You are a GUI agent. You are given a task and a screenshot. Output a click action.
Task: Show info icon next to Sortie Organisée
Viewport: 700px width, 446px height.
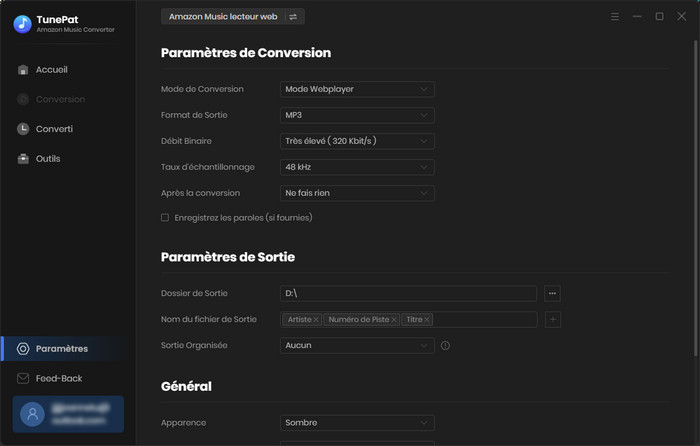click(x=445, y=346)
